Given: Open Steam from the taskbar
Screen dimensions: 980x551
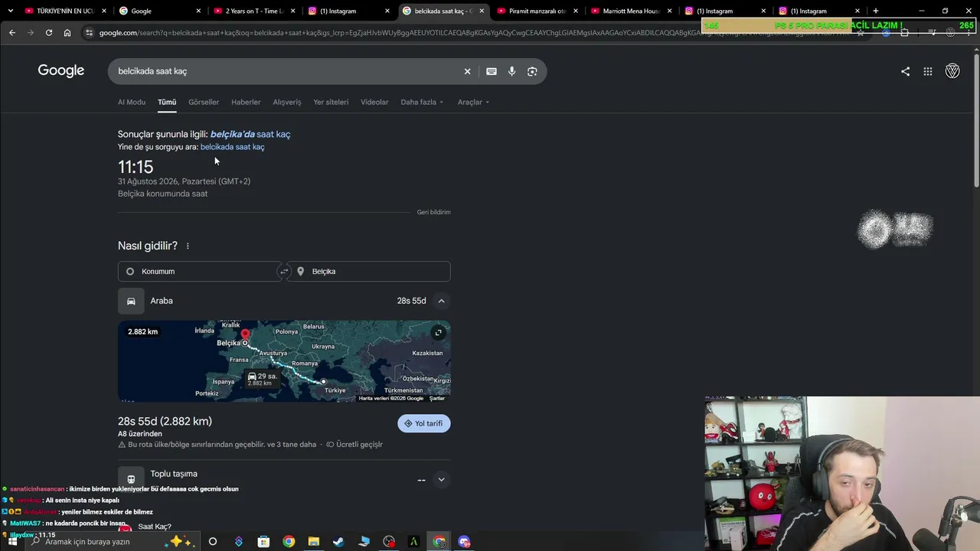Looking at the screenshot, I should [x=338, y=542].
